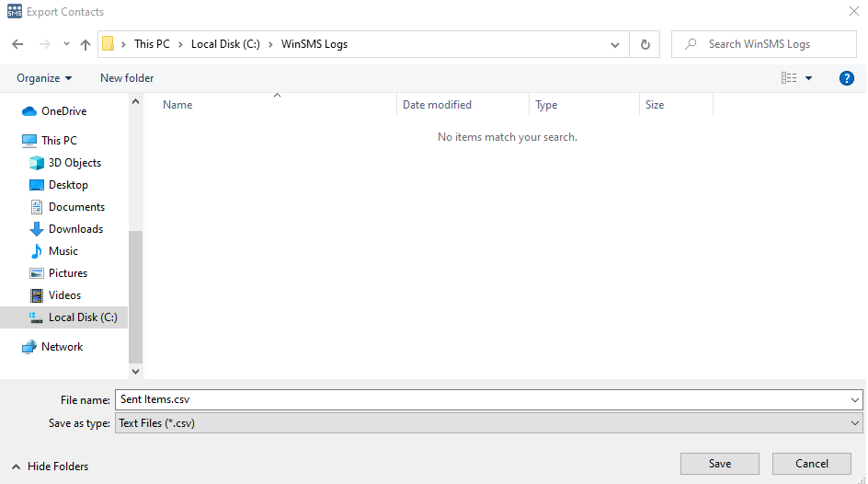This screenshot has width=868, height=484.
Task: Click the Save button
Action: (x=720, y=464)
